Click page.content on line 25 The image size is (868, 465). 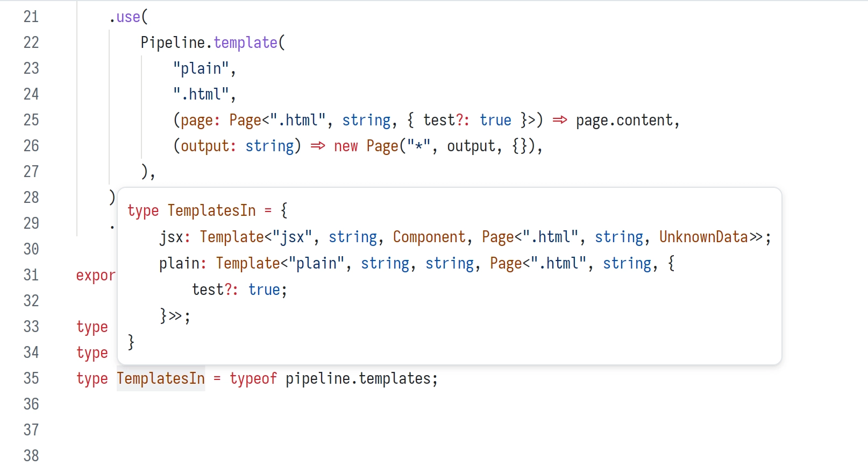point(624,120)
